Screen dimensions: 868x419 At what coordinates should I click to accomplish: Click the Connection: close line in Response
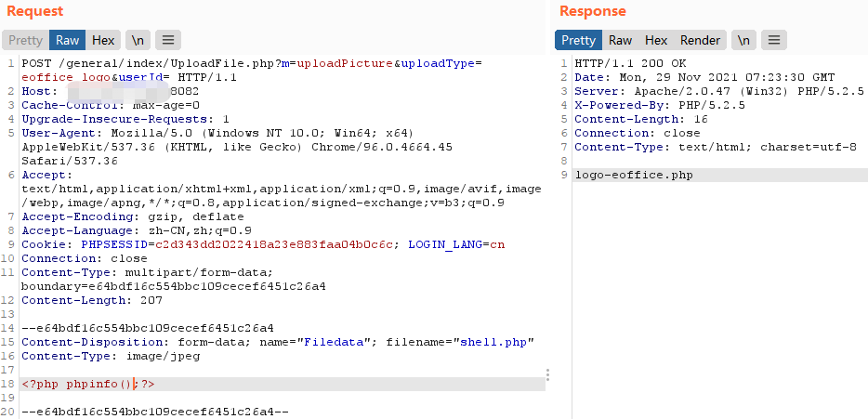[638, 134]
